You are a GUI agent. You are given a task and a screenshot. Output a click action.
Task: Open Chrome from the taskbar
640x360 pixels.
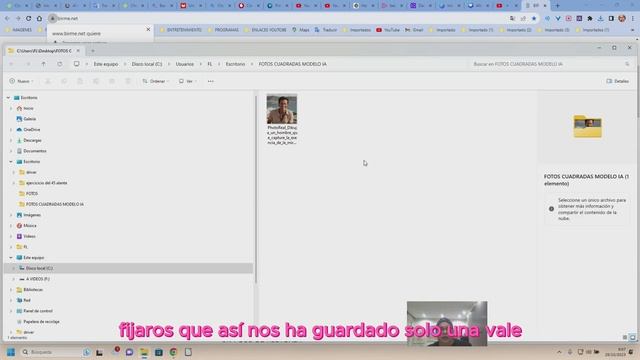tap(173, 352)
